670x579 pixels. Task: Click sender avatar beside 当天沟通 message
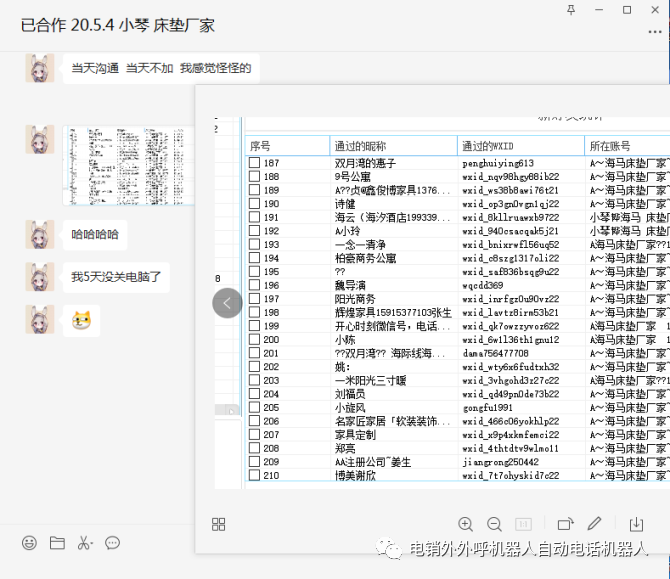pyautogui.click(x=40, y=68)
